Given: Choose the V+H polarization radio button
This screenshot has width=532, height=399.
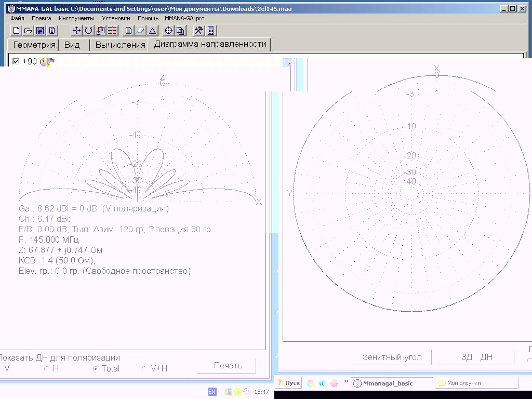Looking at the screenshot, I should 144,369.
